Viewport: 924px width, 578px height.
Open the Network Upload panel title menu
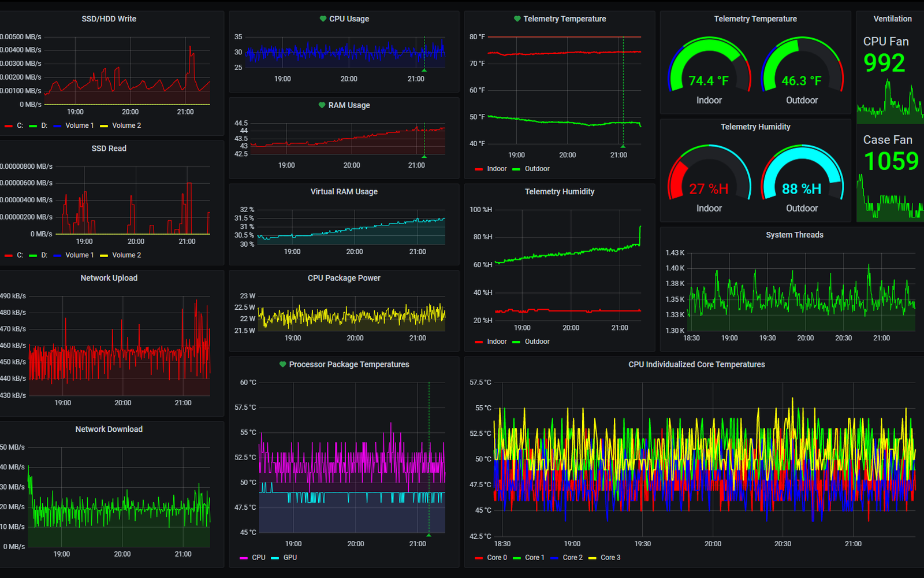pyautogui.click(x=109, y=278)
